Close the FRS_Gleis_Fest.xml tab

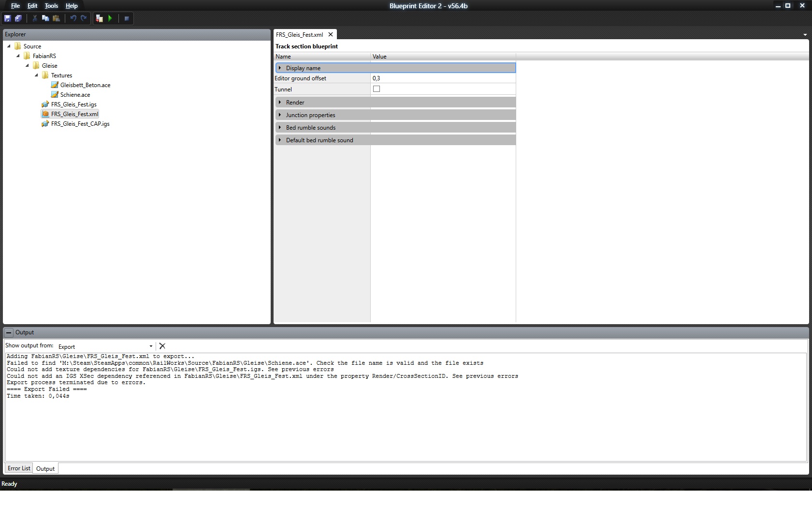331,34
